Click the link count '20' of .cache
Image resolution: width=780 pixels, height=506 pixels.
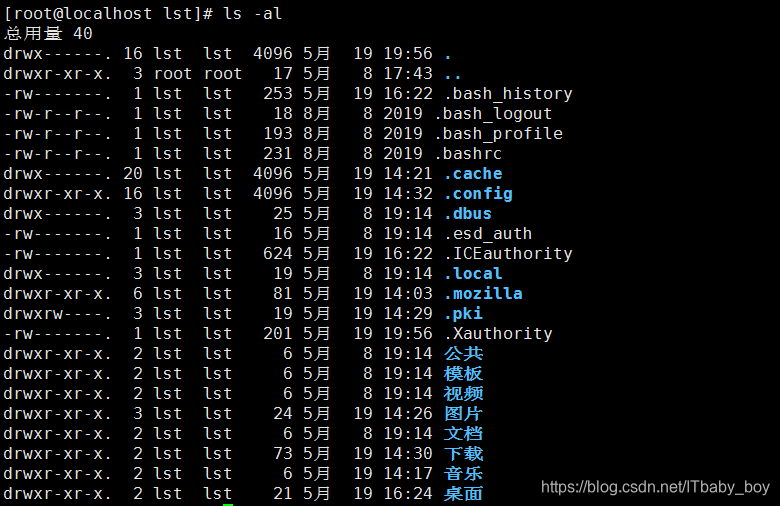(x=133, y=174)
